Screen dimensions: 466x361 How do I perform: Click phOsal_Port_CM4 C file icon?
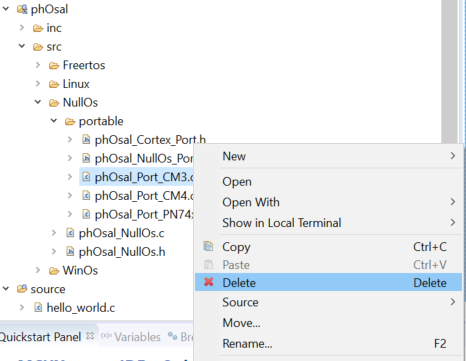point(86,195)
